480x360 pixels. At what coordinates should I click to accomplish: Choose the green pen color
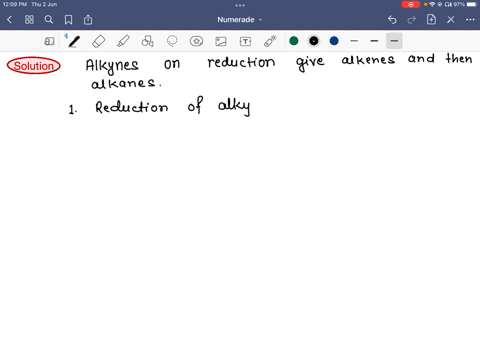click(x=294, y=41)
